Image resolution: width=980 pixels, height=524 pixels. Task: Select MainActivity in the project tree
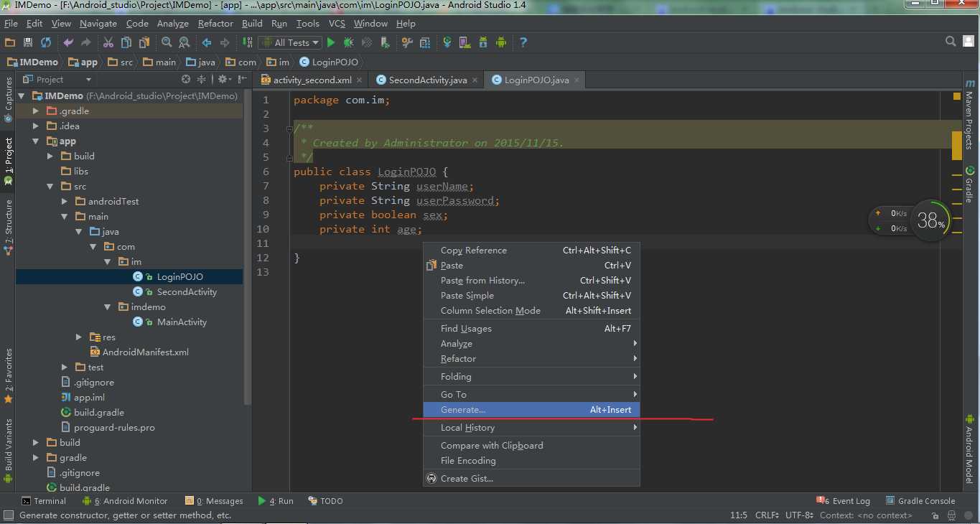182,322
